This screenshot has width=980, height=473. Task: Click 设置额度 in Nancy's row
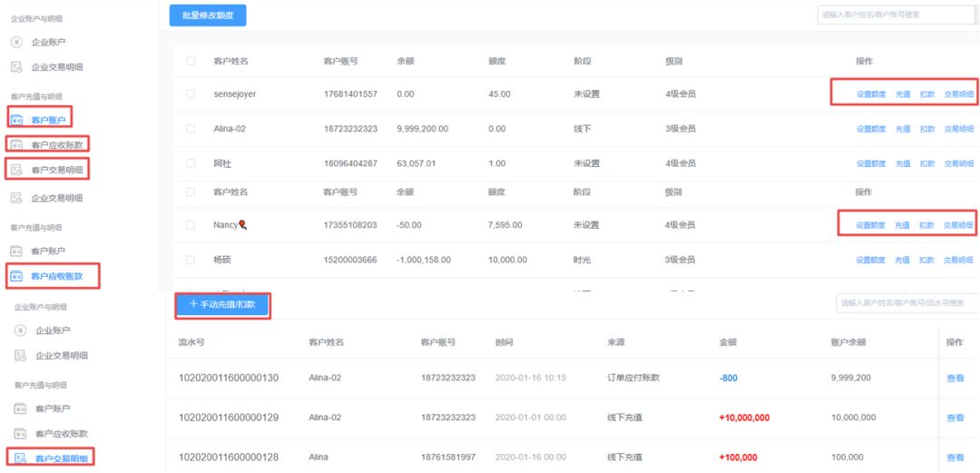pyautogui.click(x=870, y=225)
